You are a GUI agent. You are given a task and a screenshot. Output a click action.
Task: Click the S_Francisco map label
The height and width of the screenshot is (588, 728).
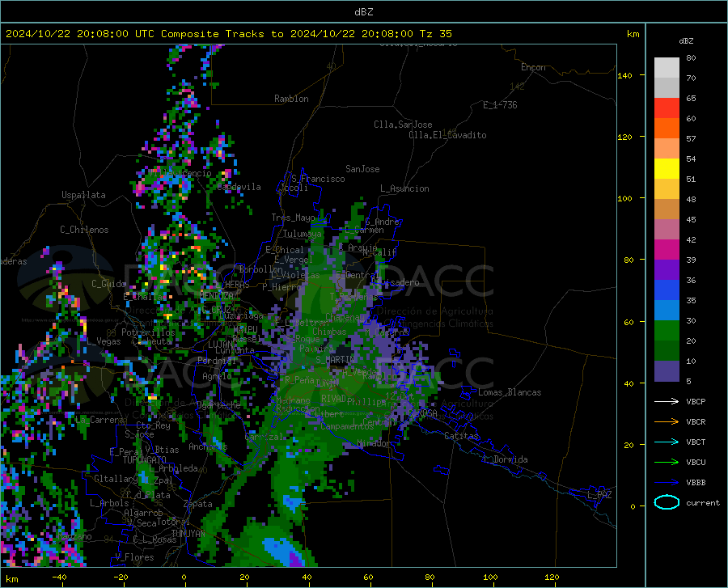[x=318, y=179]
